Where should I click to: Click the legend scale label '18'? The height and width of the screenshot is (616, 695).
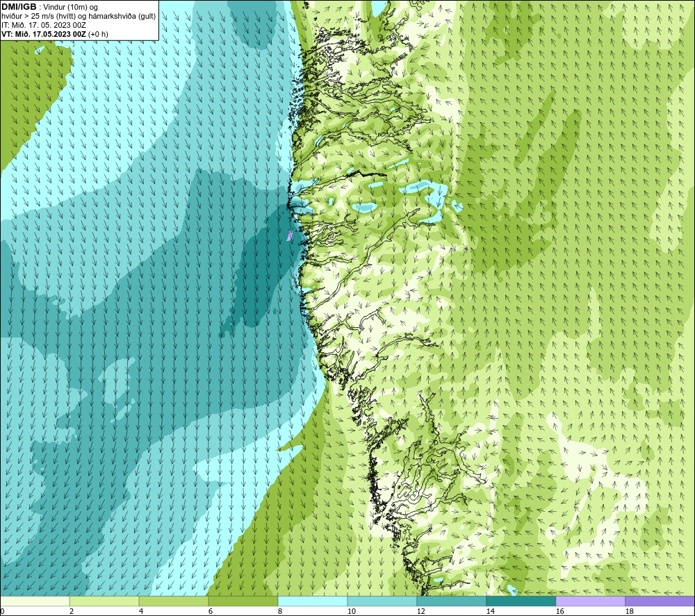629,612
